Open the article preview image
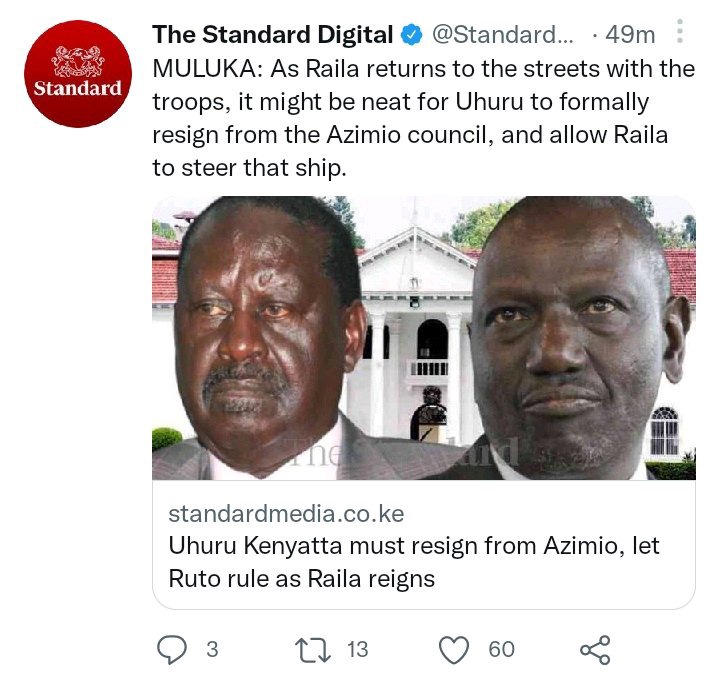The image size is (720, 688). 424,338
